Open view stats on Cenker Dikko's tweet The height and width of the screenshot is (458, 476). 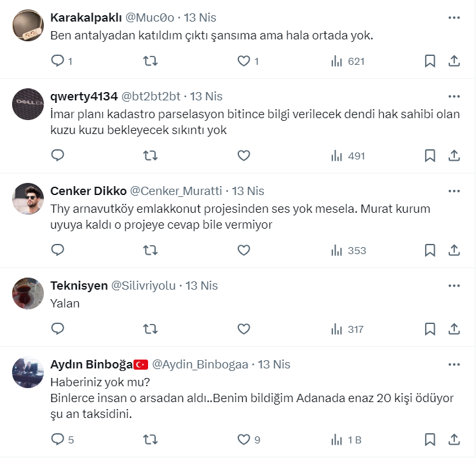click(x=348, y=250)
